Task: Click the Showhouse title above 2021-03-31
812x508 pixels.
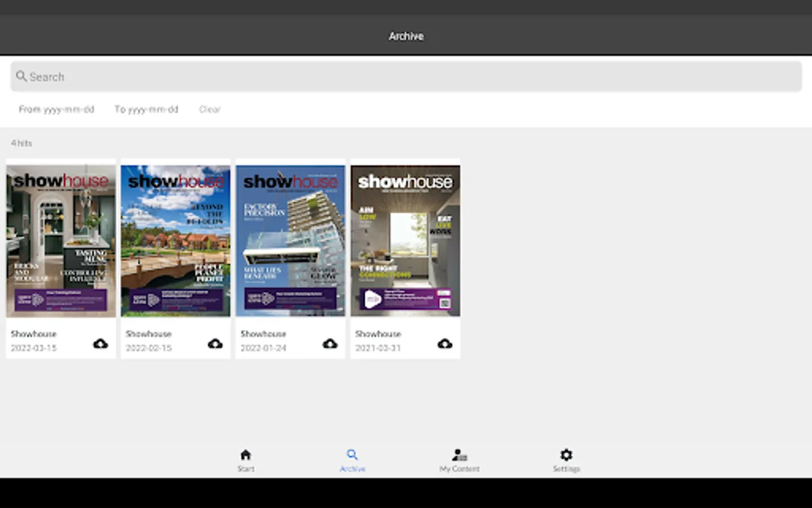Action: (x=378, y=334)
